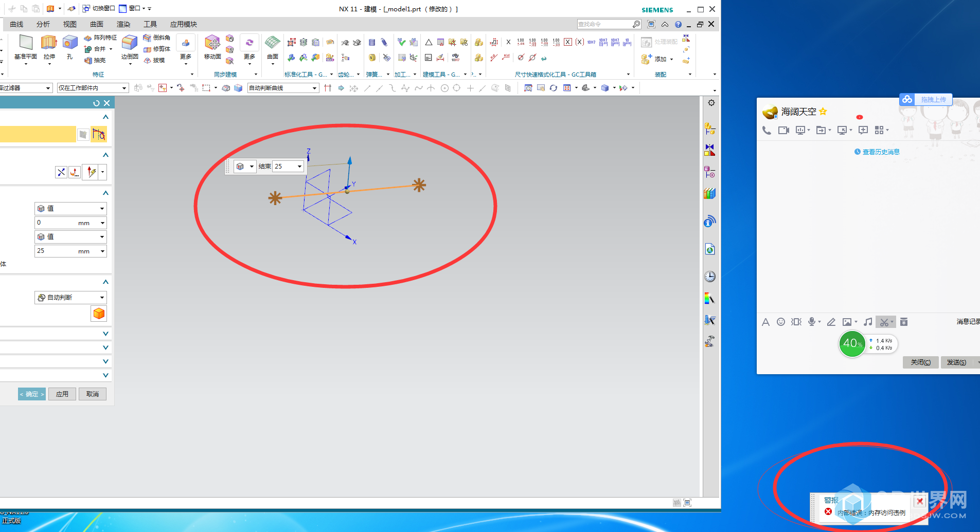
Task: Click the font A icon in chat
Action: 765,322
